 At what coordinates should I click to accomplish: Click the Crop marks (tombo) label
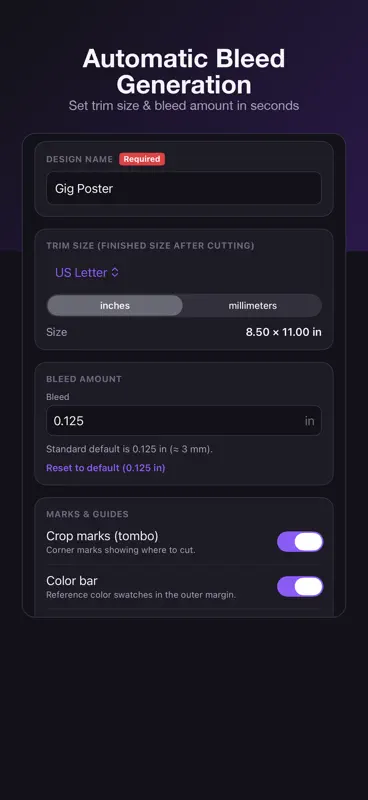pyautogui.click(x=102, y=536)
